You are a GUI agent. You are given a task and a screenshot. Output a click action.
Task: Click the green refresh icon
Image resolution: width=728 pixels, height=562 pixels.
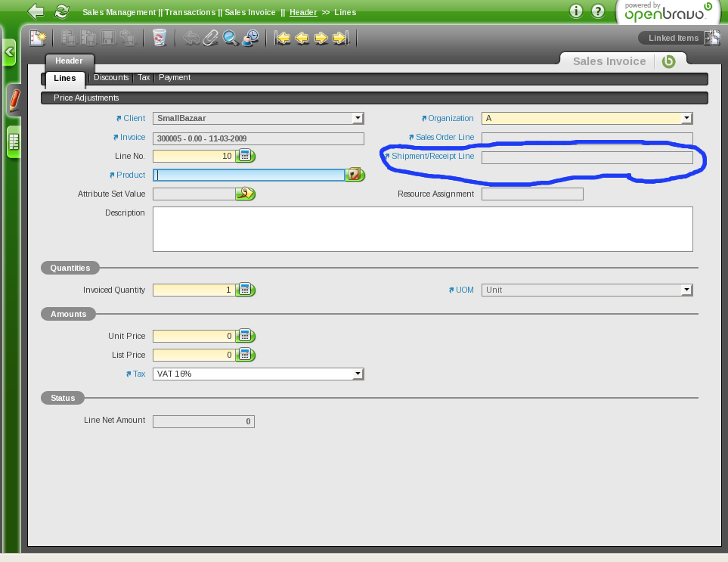point(62,11)
